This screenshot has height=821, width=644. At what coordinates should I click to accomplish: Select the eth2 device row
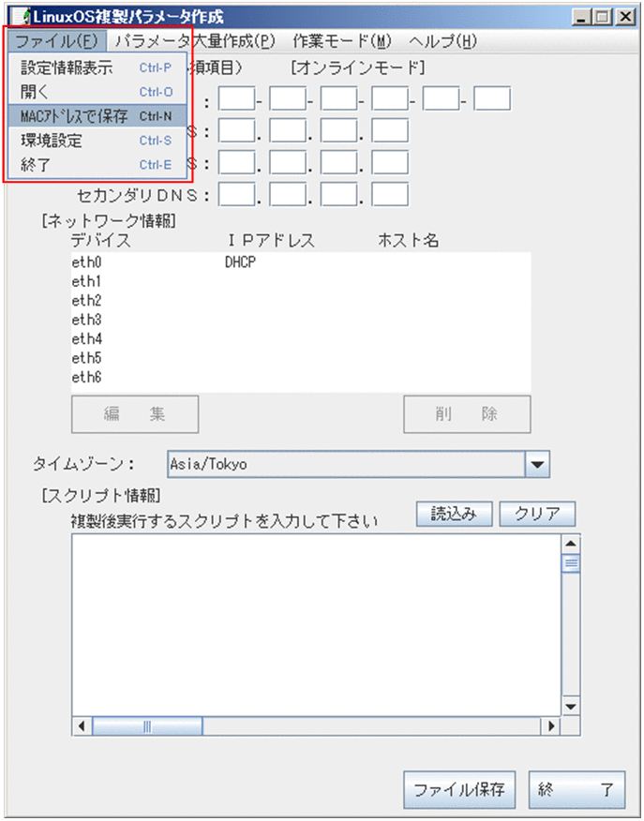301,301
